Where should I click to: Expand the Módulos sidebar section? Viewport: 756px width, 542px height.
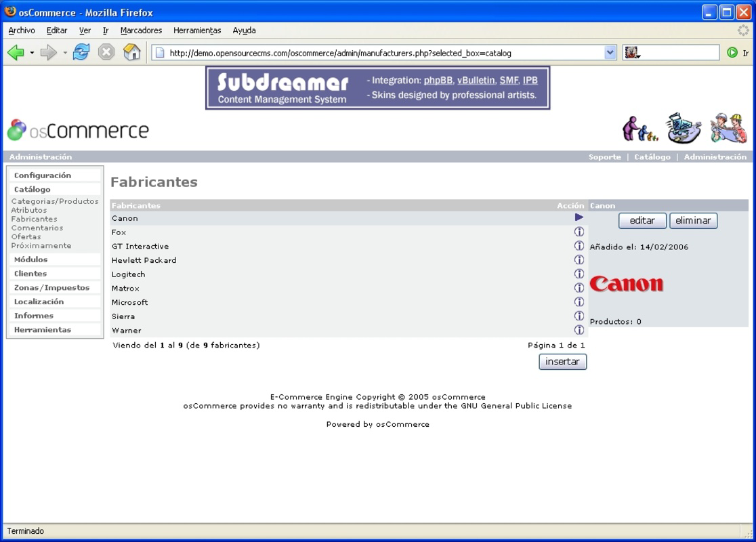(31, 259)
